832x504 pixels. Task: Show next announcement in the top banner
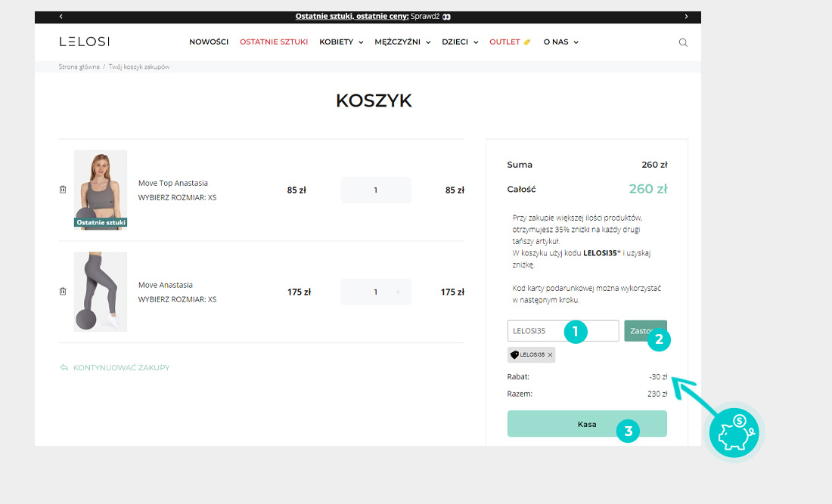click(x=686, y=17)
